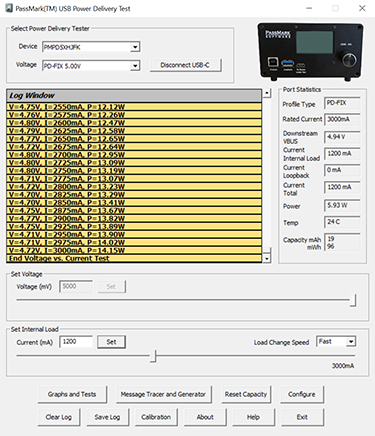This screenshot has height=436, width=375.
Task: Select log row I=2900mA, P=13.82W
Action: pyautogui.click(x=134, y=219)
